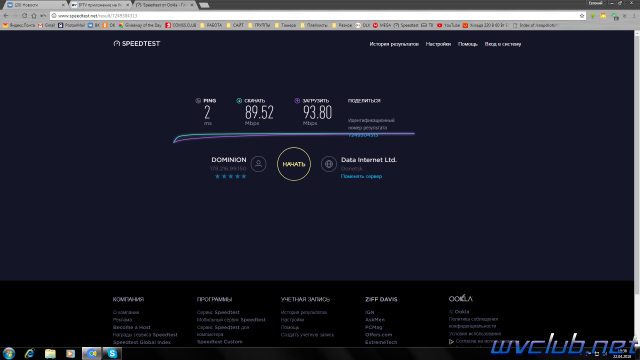Open Помощь in the page header
Image resolution: width=640 pixels, height=360 pixels.
click(467, 44)
